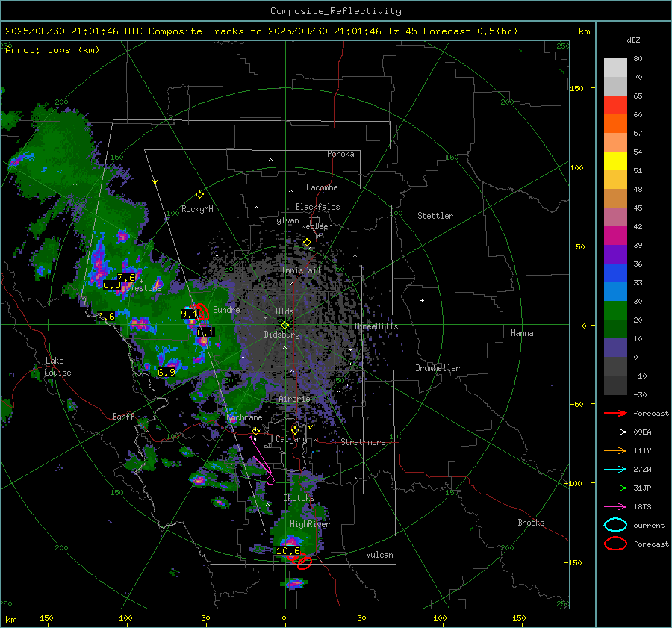Click the Ponoka town label
The width and height of the screenshot is (672, 628).
point(340,154)
